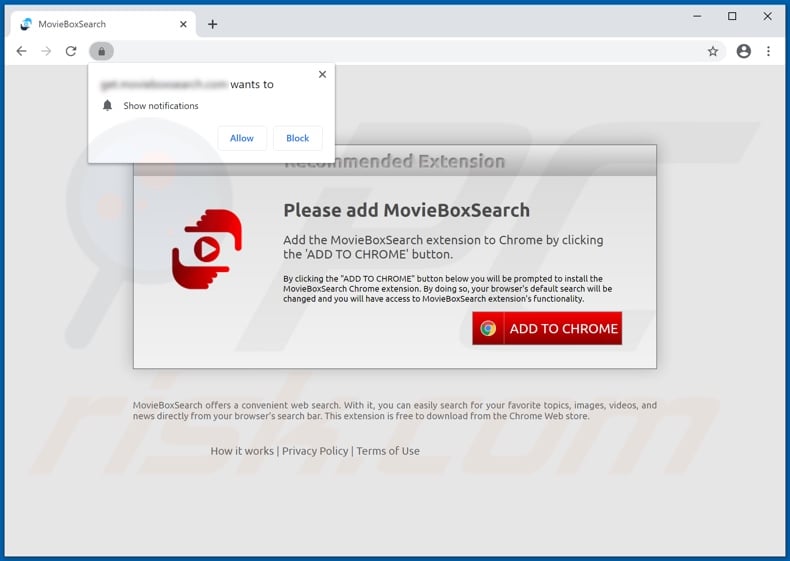Click the Chrome logo on the red button
Viewport: 790px width, 561px height.
[488, 328]
